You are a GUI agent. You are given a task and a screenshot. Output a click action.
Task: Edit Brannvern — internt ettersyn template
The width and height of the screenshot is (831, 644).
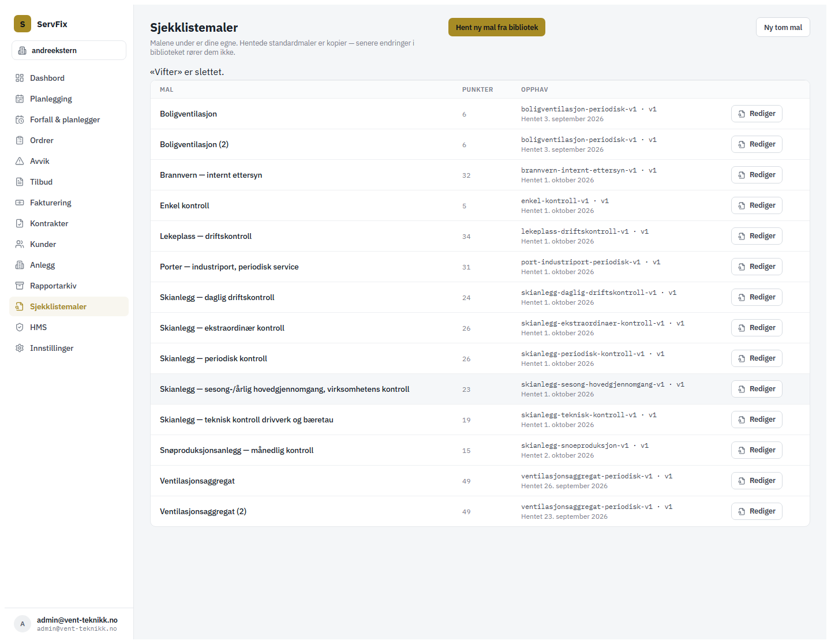click(757, 175)
